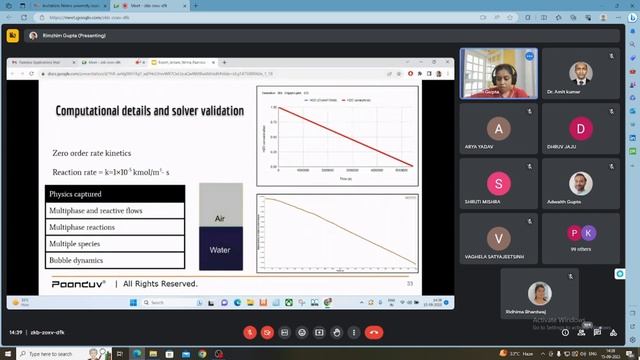Click the yellow presentation icon at top left
This screenshot has height=360, width=640.
13,36
